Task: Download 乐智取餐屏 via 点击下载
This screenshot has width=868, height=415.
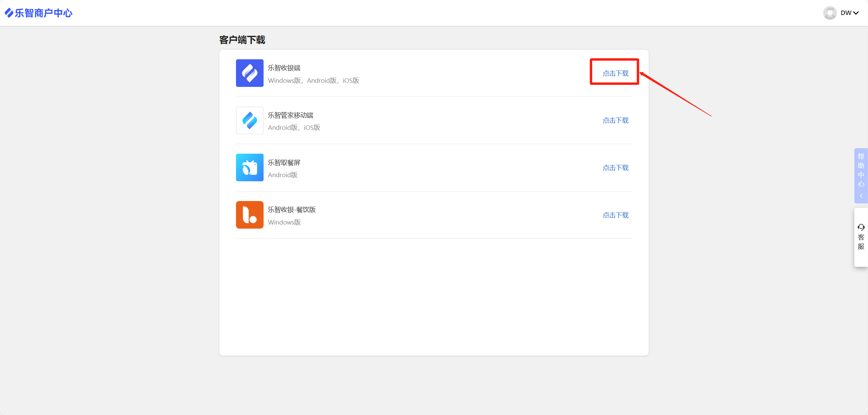Action: (615, 168)
